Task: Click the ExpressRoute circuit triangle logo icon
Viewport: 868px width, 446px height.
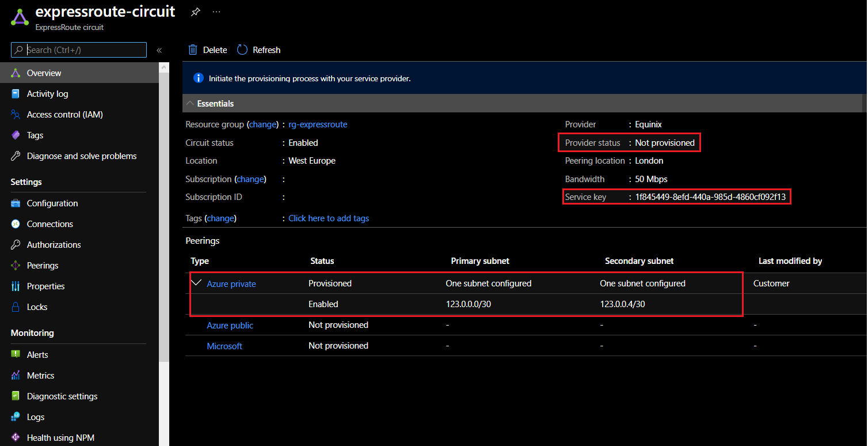Action: 20,17
